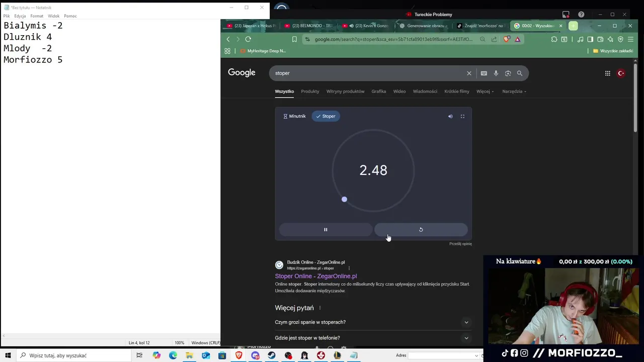Screen dimensions: 644x362
Task: Open options next to Więcej pytań
Action: click(x=320, y=308)
